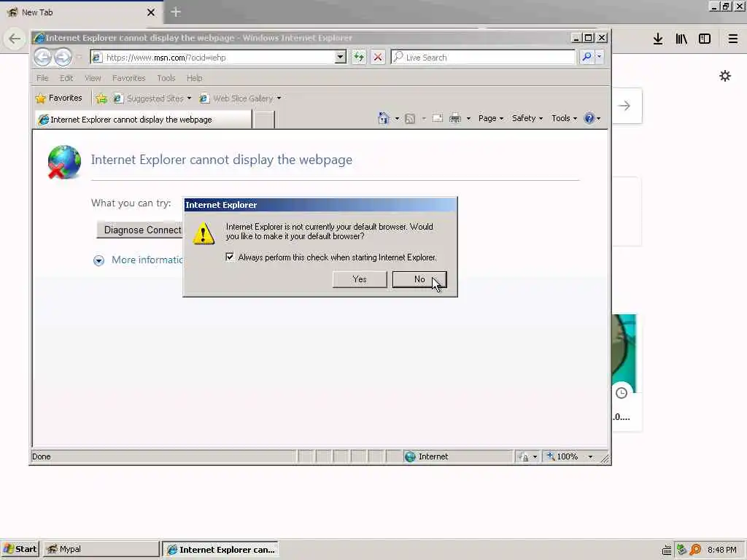Click the protected mode lock icon
747x560 pixels.
coord(524,457)
